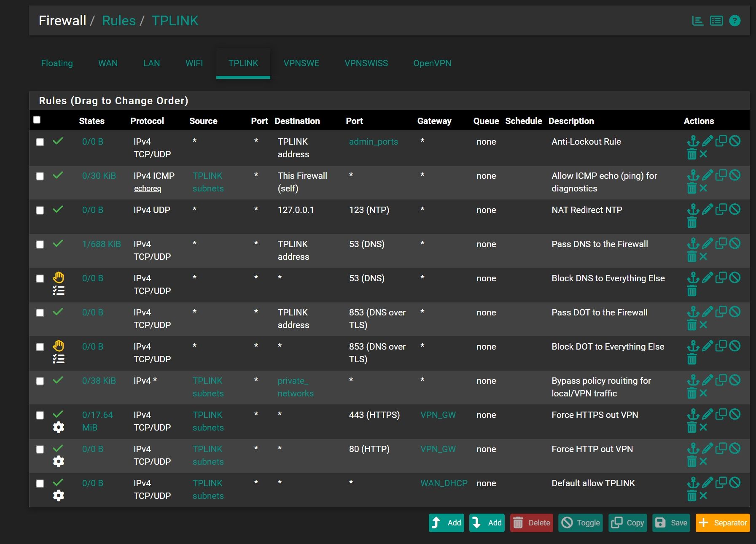Check the Allow ICMP echo rule checkbox
Screen dimensions: 756x544
tap(40, 176)
